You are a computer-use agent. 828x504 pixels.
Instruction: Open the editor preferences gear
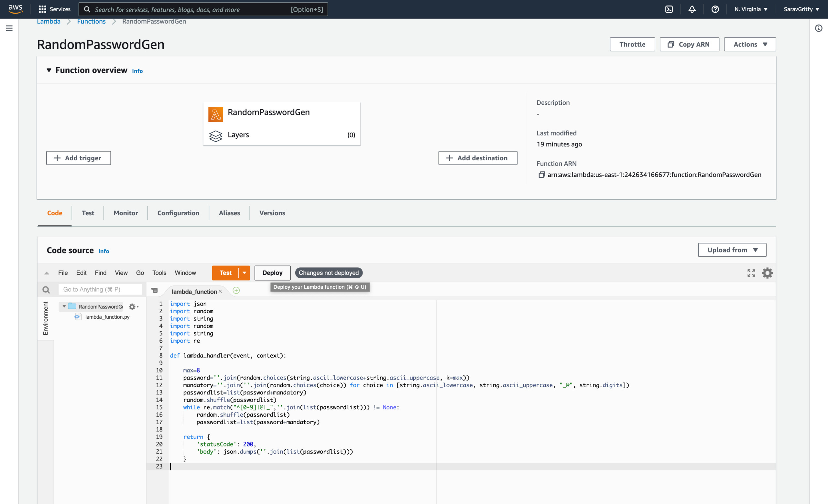(767, 273)
